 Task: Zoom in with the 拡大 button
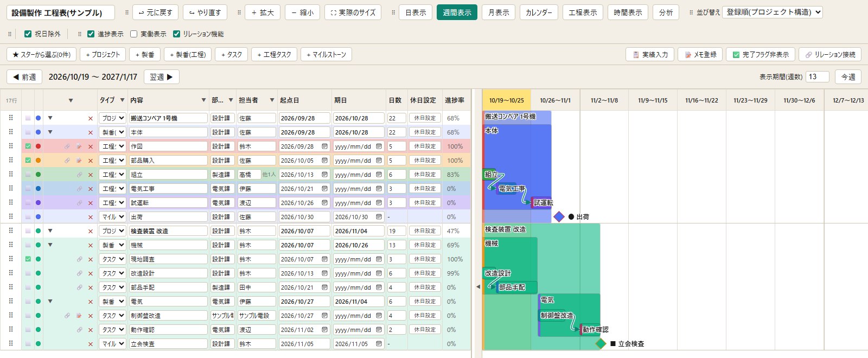[263, 12]
